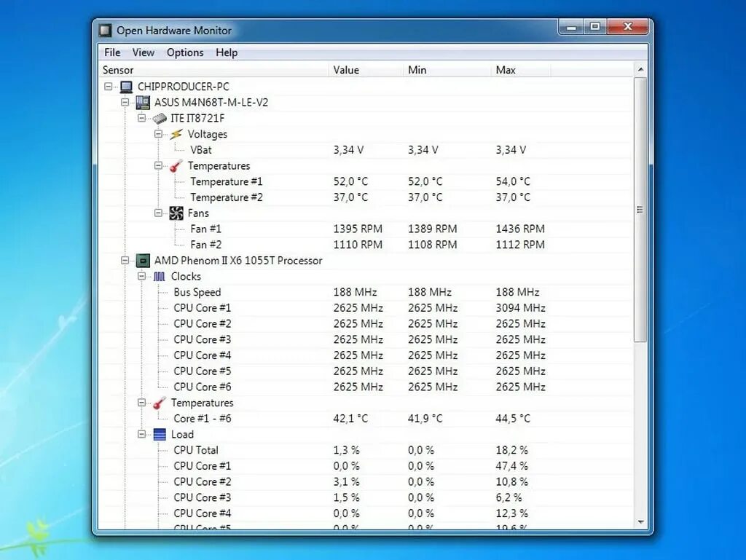Click the Max column header
746x560 pixels.
(x=520, y=70)
